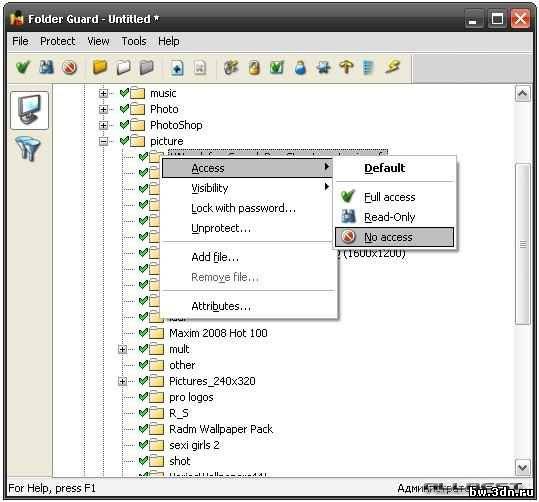Click the blue padlock toolbar icon
539x502 pixels.
300,67
